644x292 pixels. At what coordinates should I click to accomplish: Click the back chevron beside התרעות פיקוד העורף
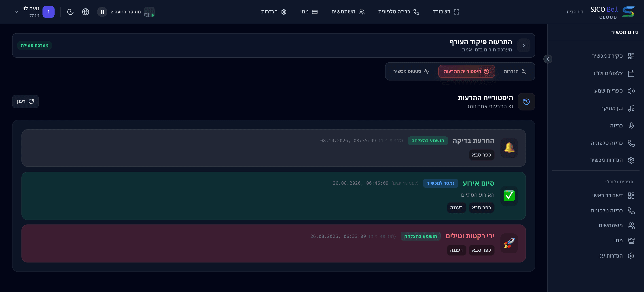point(523,46)
